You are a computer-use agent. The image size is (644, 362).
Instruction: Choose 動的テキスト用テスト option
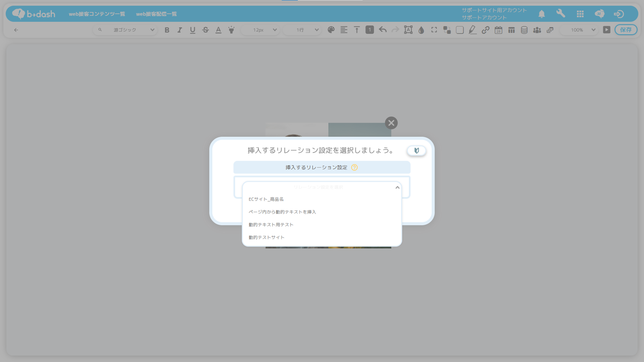[271, 225]
